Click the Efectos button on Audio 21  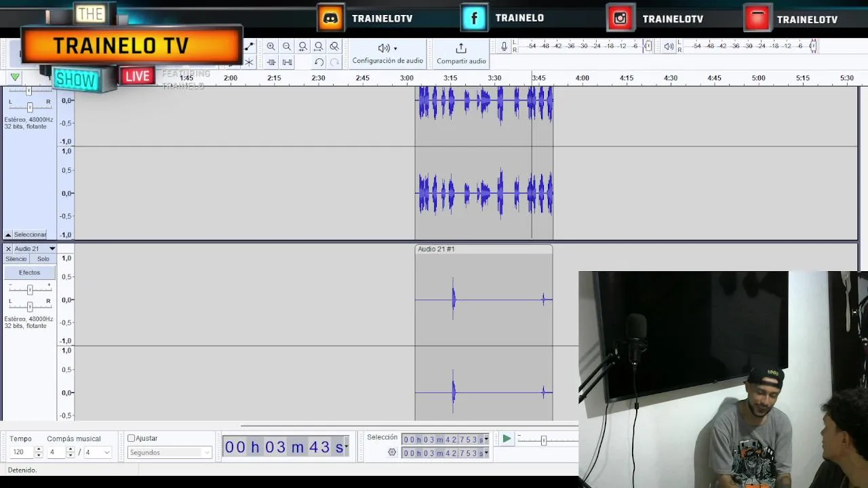[x=29, y=272]
